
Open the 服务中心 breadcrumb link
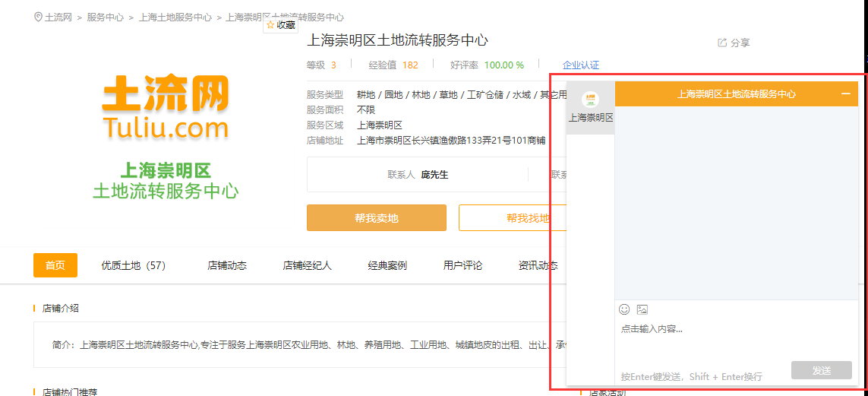[x=106, y=17]
